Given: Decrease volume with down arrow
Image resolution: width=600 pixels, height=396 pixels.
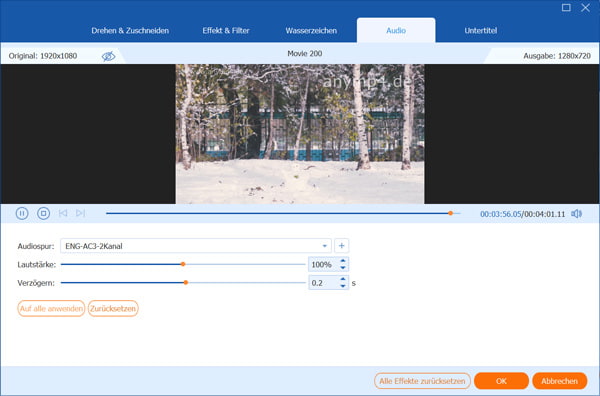Looking at the screenshot, I should pyautogui.click(x=343, y=267).
